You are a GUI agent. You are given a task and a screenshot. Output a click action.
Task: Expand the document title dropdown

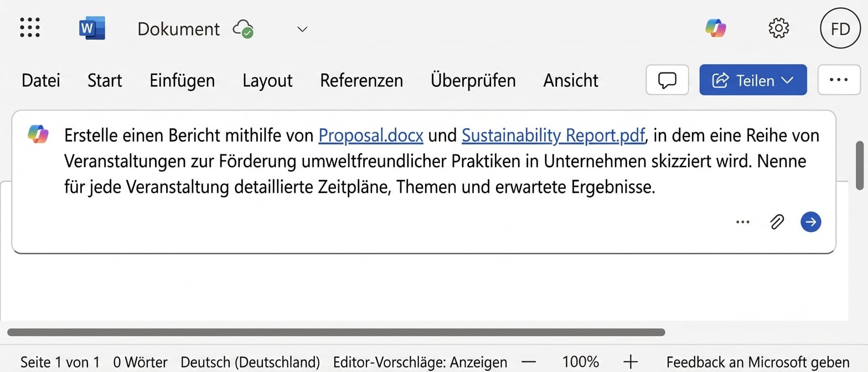point(302,29)
